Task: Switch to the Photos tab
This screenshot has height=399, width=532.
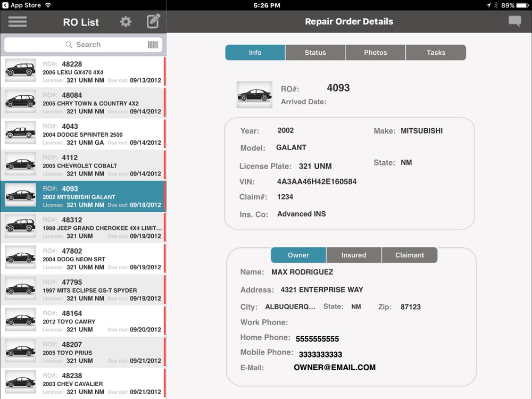Action: point(375,53)
